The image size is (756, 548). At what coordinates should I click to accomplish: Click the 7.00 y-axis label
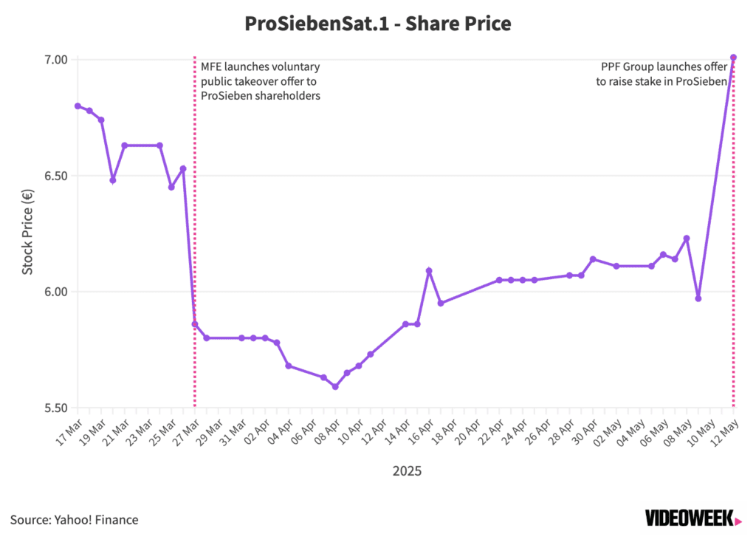(55, 60)
